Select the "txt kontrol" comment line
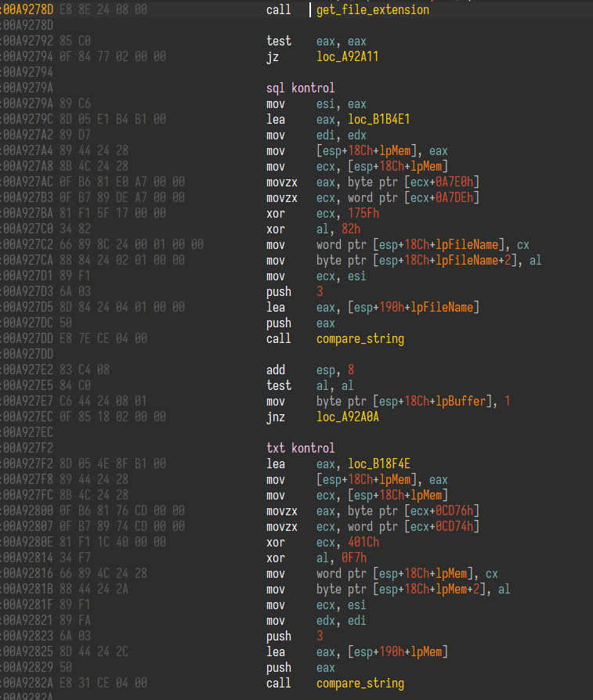This screenshot has height=700, width=593. (x=300, y=449)
